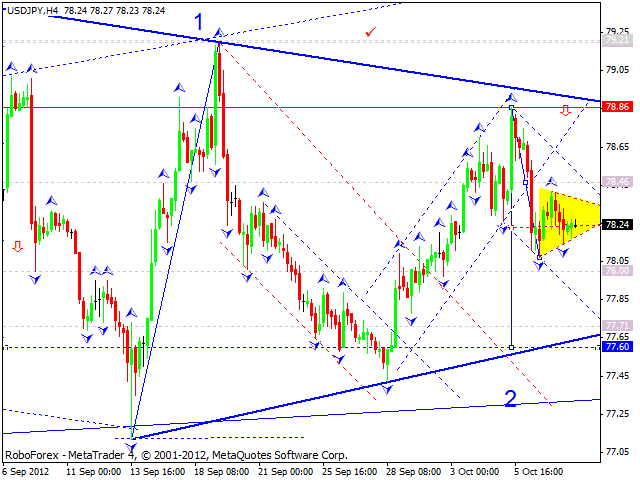Image resolution: width=640 pixels, height=480 pixels.
Task: Select the red horizontal 78.86 level line
Action: point(301,107)
